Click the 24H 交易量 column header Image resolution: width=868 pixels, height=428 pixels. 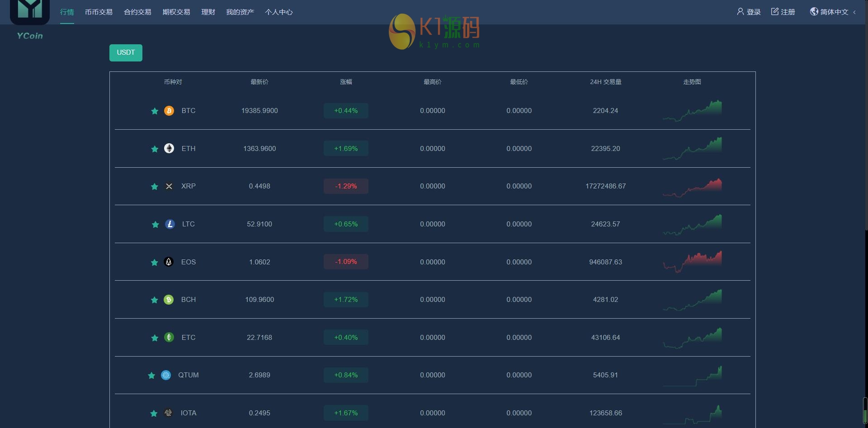tap(605, 82)
